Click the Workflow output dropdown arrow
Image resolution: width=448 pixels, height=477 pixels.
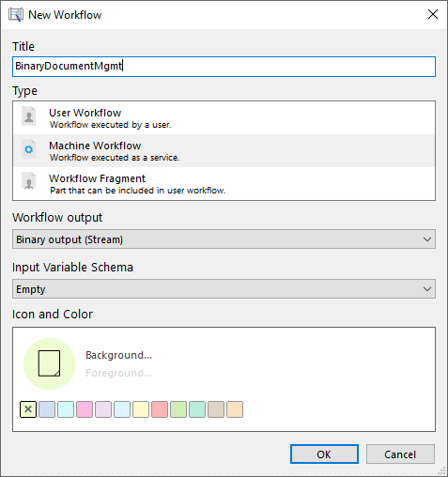[x=427, y=239]
